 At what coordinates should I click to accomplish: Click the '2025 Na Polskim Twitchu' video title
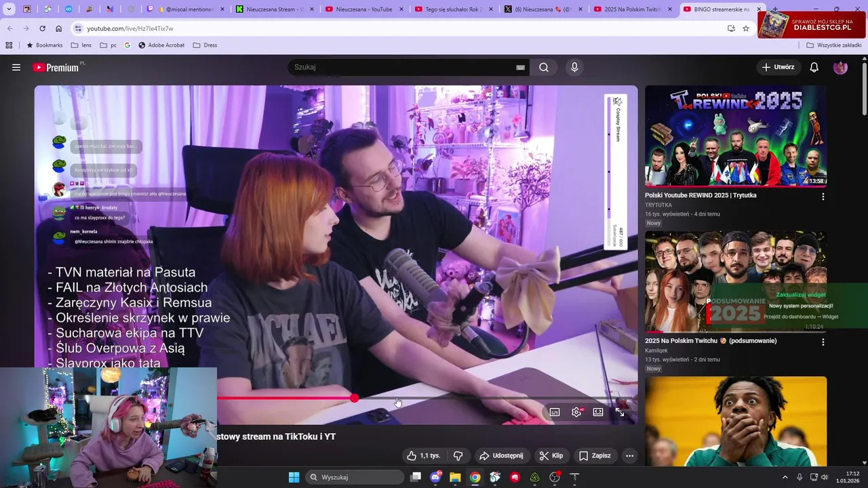[711, 341]
